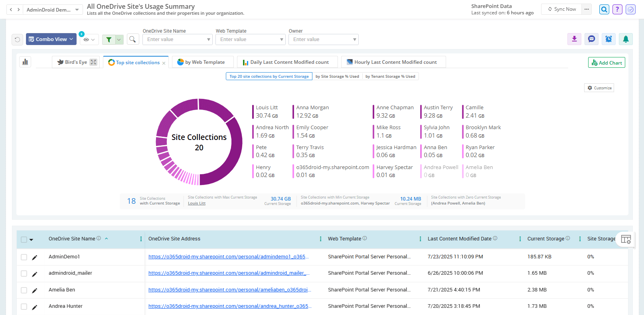
Task: Click the Sync Now button
Action: [562, 9]
